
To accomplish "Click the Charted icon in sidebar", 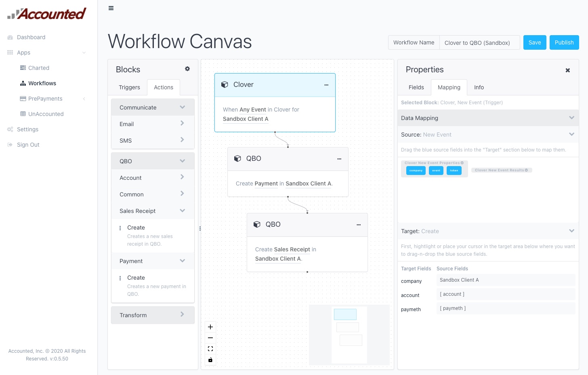I will click(23, 68).
